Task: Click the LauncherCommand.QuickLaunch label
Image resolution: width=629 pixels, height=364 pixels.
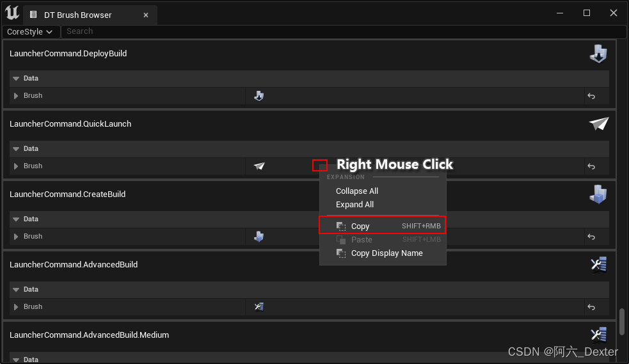Action: (70, 124)
